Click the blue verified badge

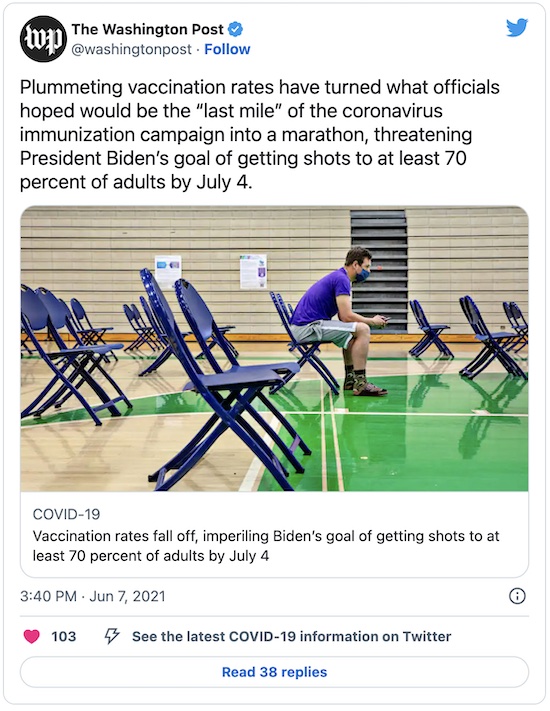click(235, 29)
